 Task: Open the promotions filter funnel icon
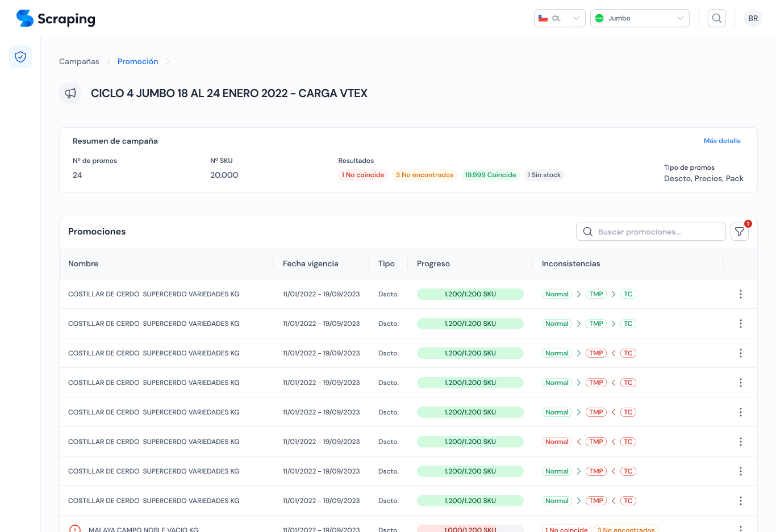coord(739,232)
